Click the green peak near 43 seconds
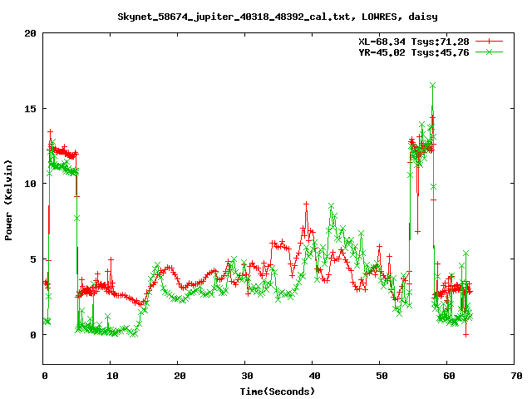Viewport: 532px width, 399px height. pos(332,206)
